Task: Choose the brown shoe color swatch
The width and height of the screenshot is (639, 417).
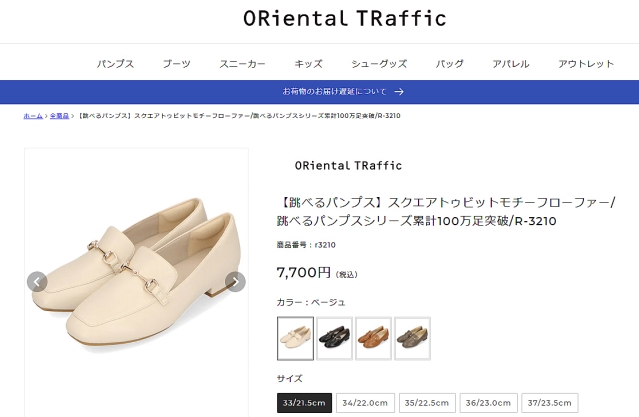Action: pyautogui.click(x=373, y=338)
